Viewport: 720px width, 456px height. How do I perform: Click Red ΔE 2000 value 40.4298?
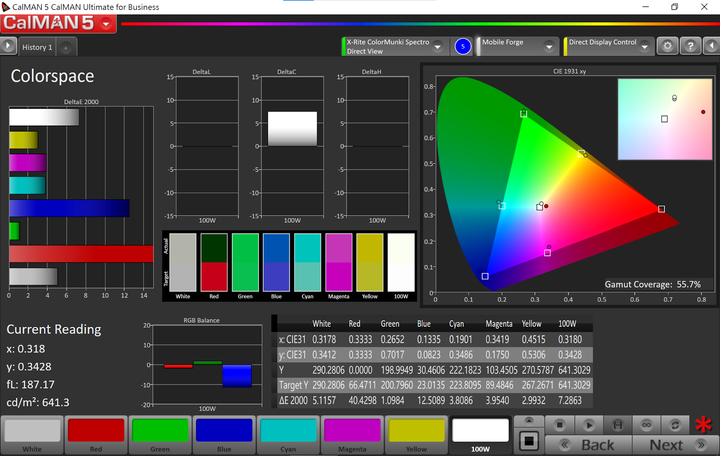362,400
